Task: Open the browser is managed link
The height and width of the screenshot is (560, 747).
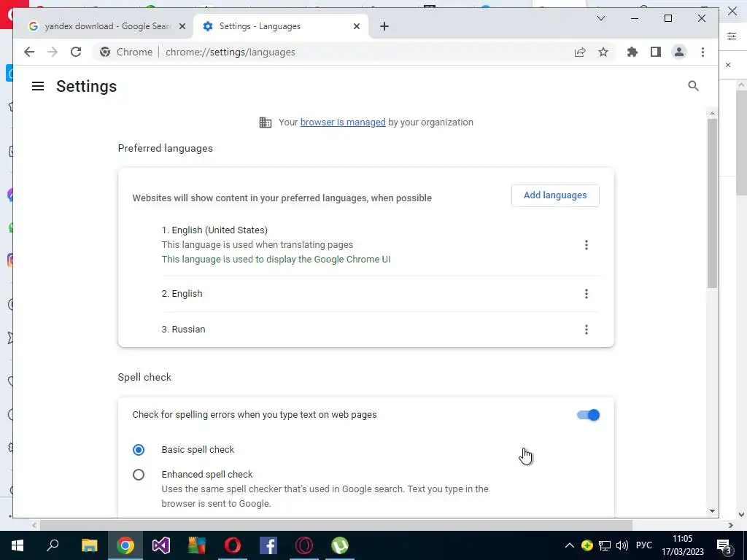Action: (x=343, y=122)
